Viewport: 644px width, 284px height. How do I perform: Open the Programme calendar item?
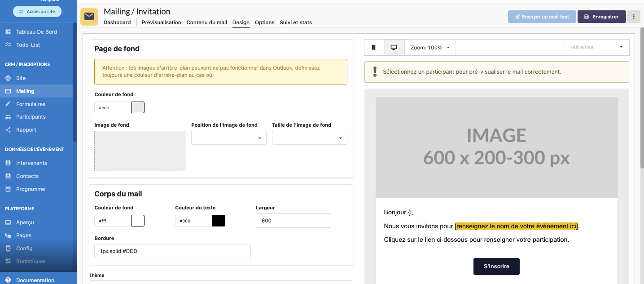click(30, 189)
